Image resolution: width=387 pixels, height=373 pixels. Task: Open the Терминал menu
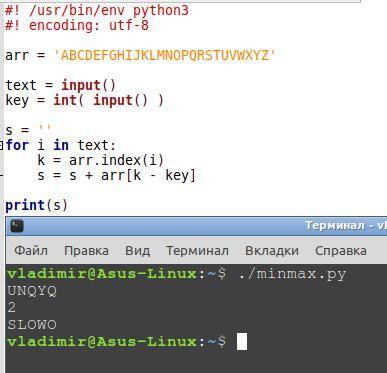click(197, 251)
